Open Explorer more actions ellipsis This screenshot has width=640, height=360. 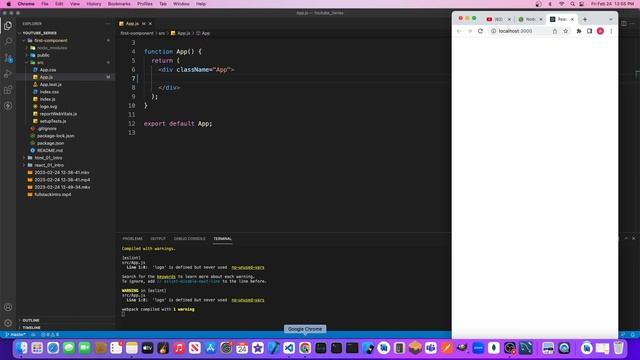click(x=108, y=24)
